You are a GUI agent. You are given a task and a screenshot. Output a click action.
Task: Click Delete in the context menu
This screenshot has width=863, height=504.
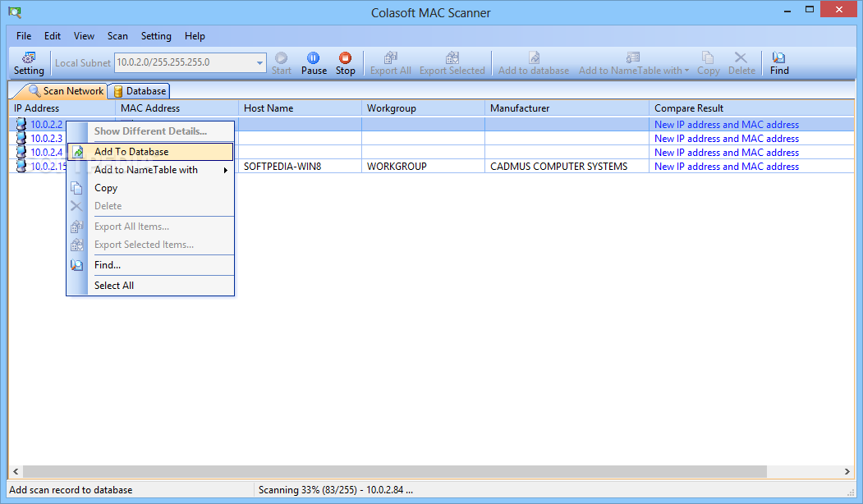click(x=150, y=206)
